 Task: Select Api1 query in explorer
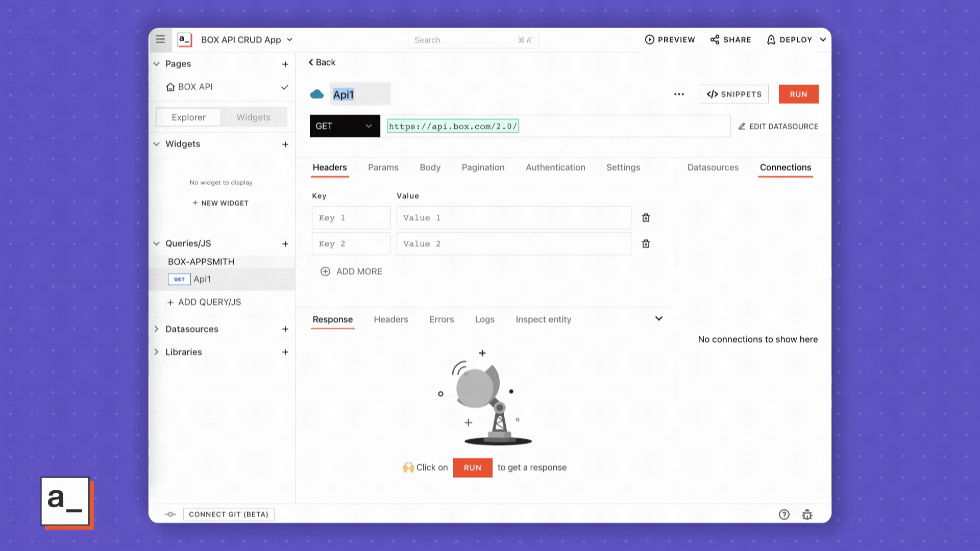tap(222, 279)
